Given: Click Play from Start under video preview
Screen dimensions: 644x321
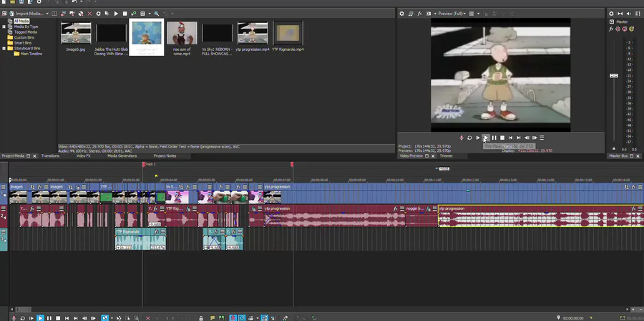Looking at the screenshot, I should pyautogui.click(x=478, y=138).
